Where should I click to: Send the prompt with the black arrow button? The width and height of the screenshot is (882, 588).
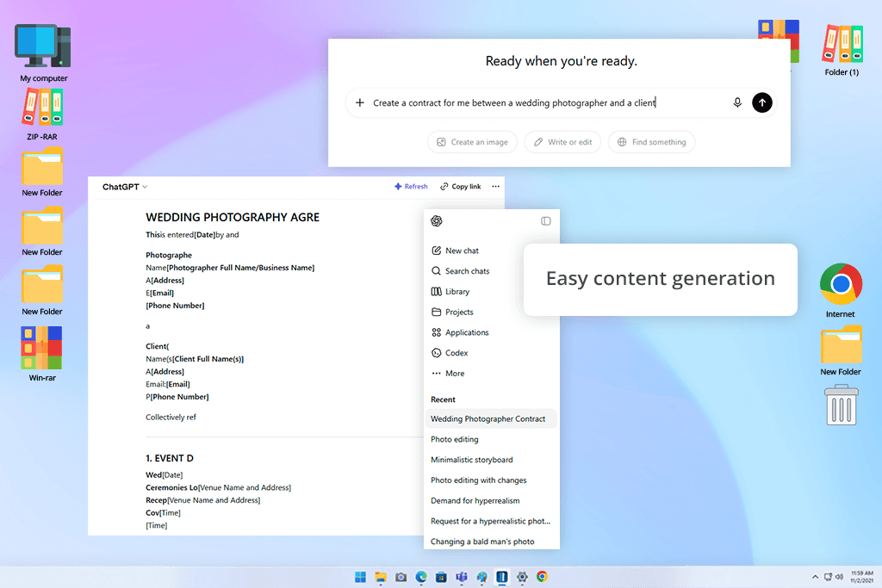(x=762, y=102)
